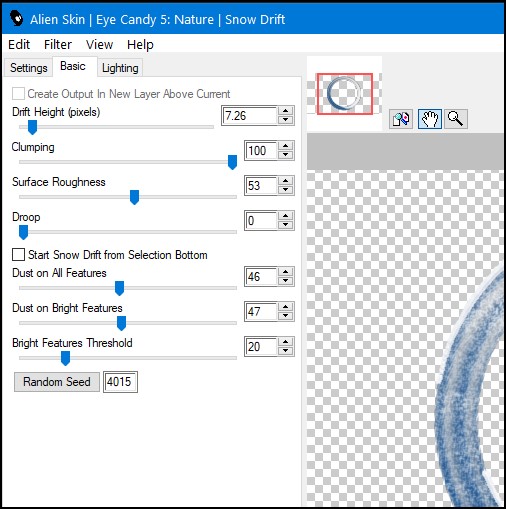Increase Surface Roughness with up arrow
Viewport: 506px width, 509px height.
pyautogui.click(x=285, y=181)
